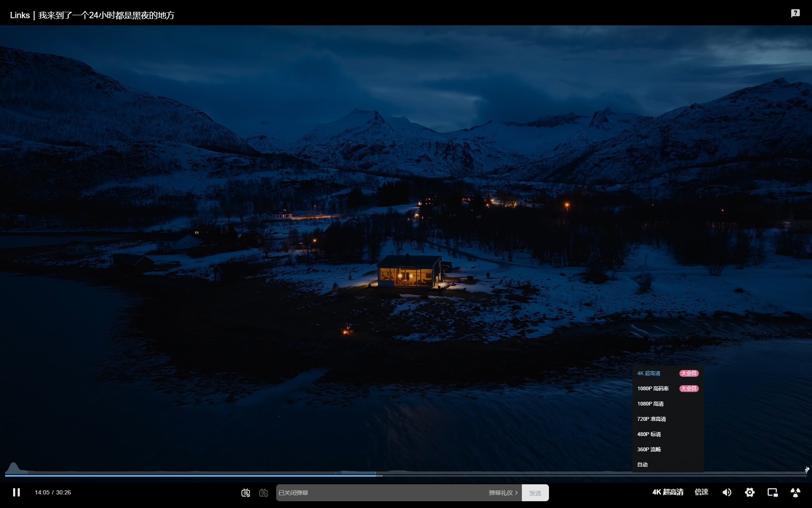Viewport: 812px width, 508px height.
Task: Open the 弹幕礼仪 link
Action: 503,493
